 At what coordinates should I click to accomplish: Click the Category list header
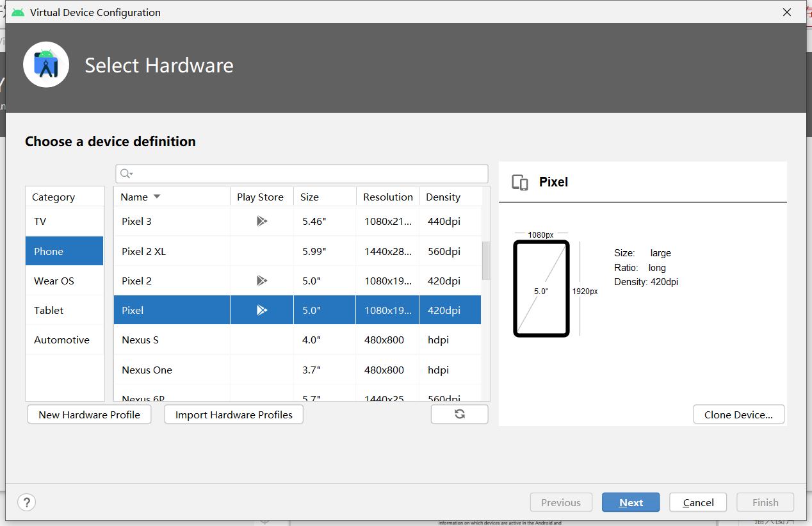click(65, 197)
